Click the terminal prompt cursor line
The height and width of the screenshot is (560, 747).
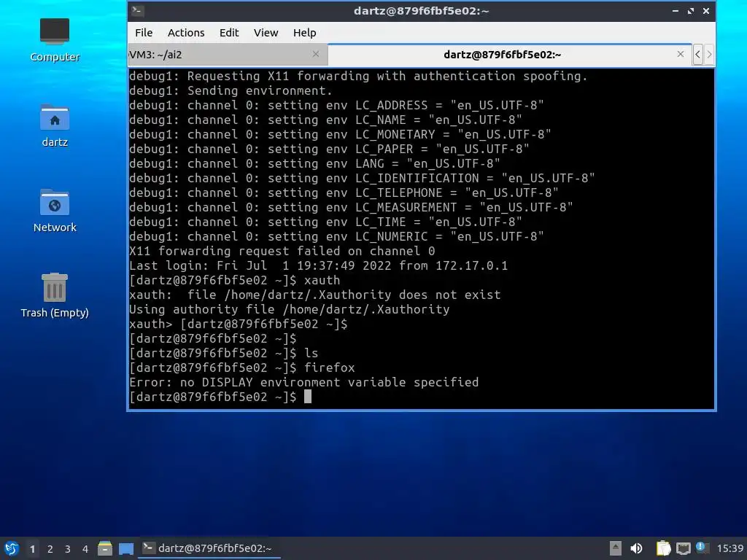pos(220,397)
